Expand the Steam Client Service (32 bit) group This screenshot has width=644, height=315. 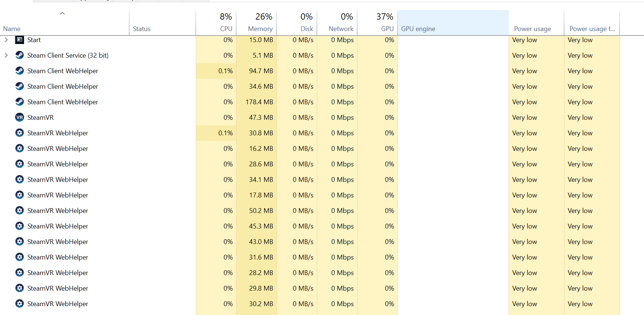6,55
